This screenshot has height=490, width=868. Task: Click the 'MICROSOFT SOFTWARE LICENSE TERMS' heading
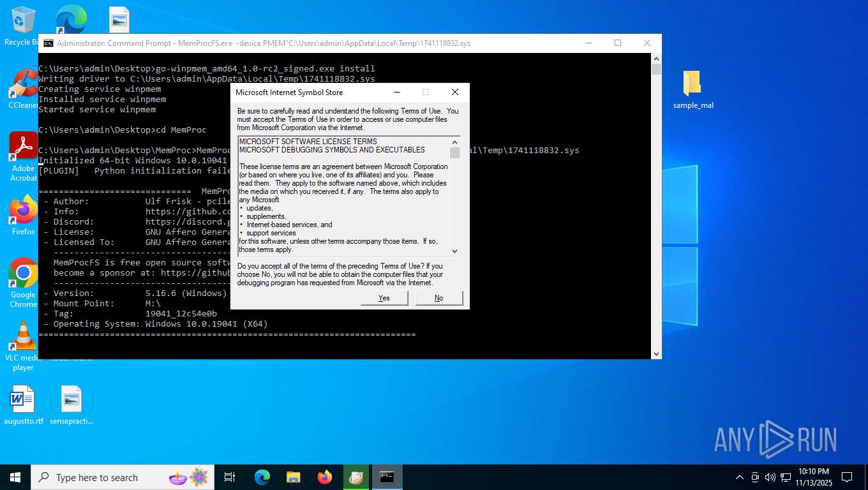pos(308,142)
